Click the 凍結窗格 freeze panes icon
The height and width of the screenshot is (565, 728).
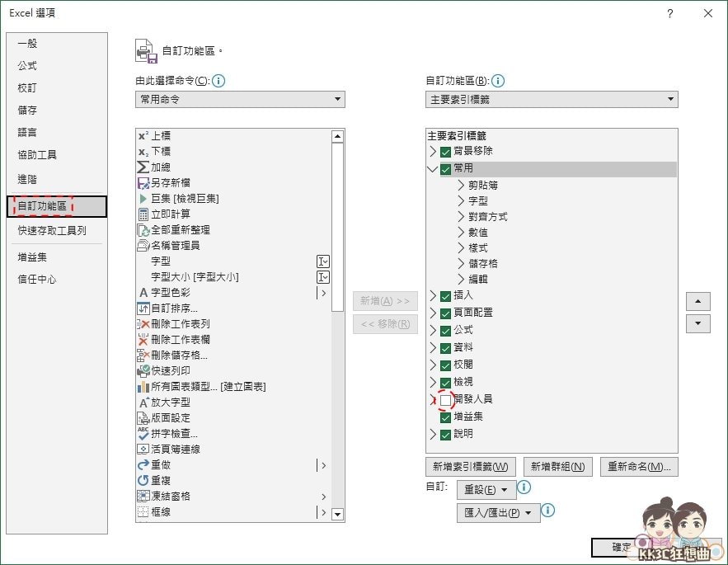(x=143, y=497)
